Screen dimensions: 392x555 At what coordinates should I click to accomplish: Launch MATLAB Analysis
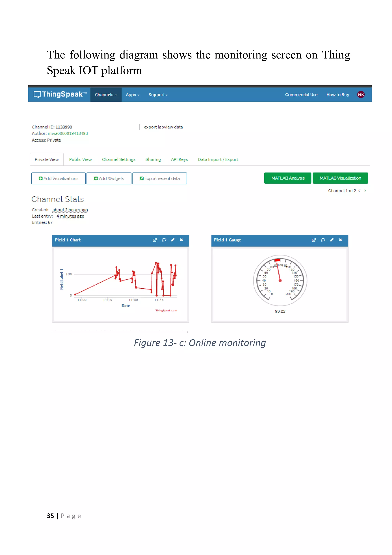click(x=288, y=178)
